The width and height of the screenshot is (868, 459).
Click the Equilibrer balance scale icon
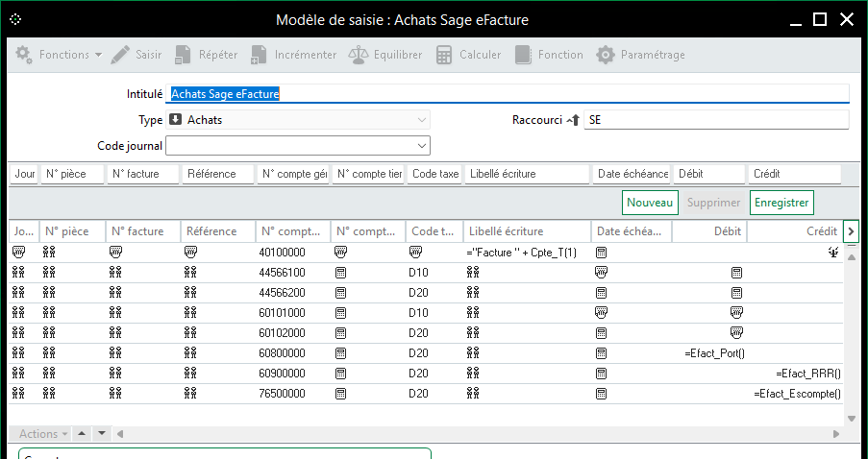[359, 55]
